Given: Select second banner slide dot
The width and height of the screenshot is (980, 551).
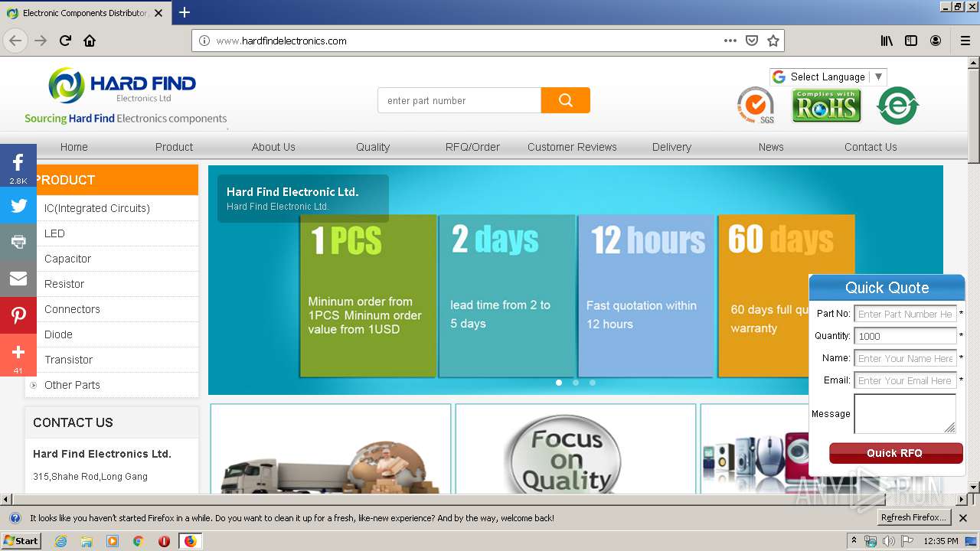Looking at the screenshot, I should [576, 383].
